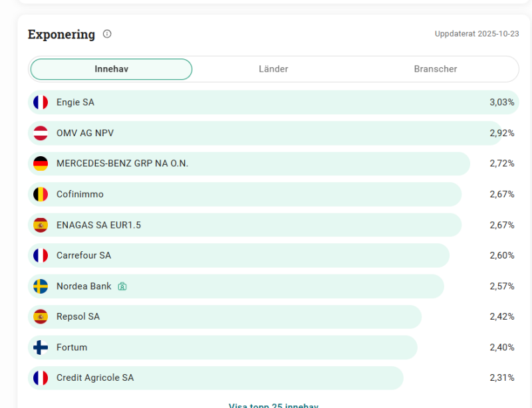Select the Innehav tab
The image size is (532, 408).
pyautogui.click(x=111, y=69)
